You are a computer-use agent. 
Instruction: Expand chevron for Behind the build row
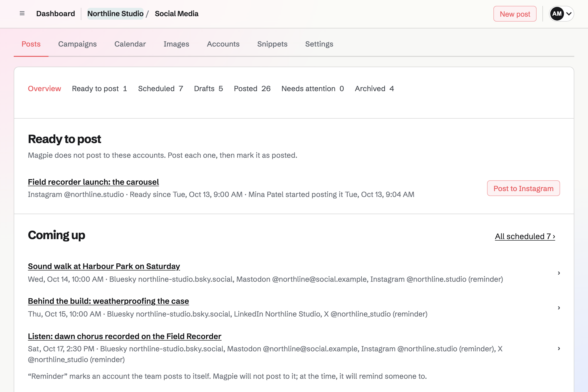[559, 307]
